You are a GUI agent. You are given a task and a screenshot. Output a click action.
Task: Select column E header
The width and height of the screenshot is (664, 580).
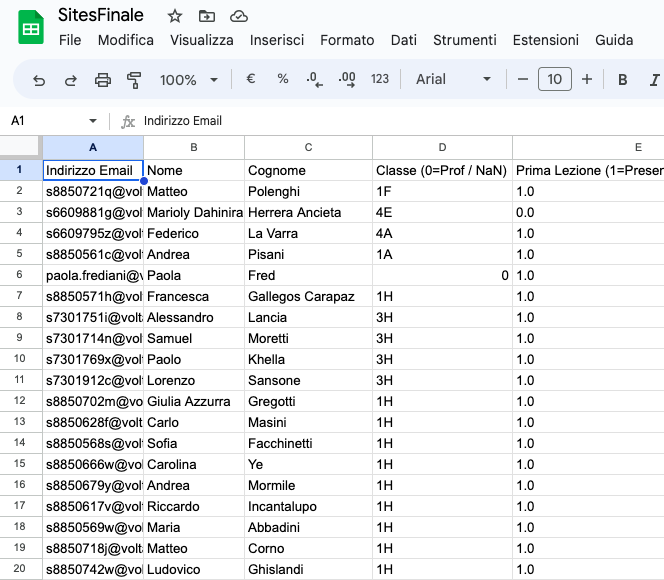coord(589,147)
